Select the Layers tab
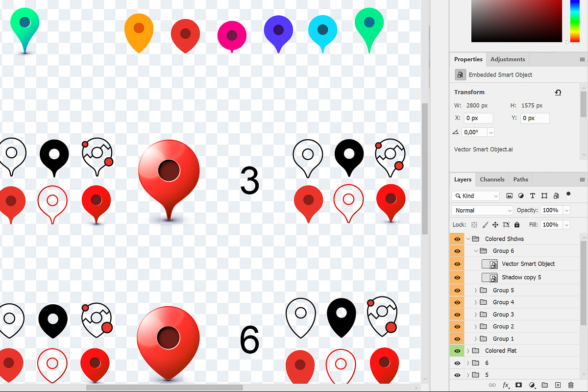 coord(463,179)
